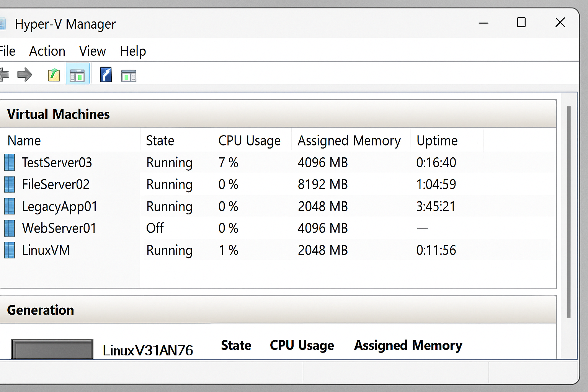Screen dimensions: 588x392
Task: Sort by CPU Usage column header in list
Action: (x=252, y=140)
